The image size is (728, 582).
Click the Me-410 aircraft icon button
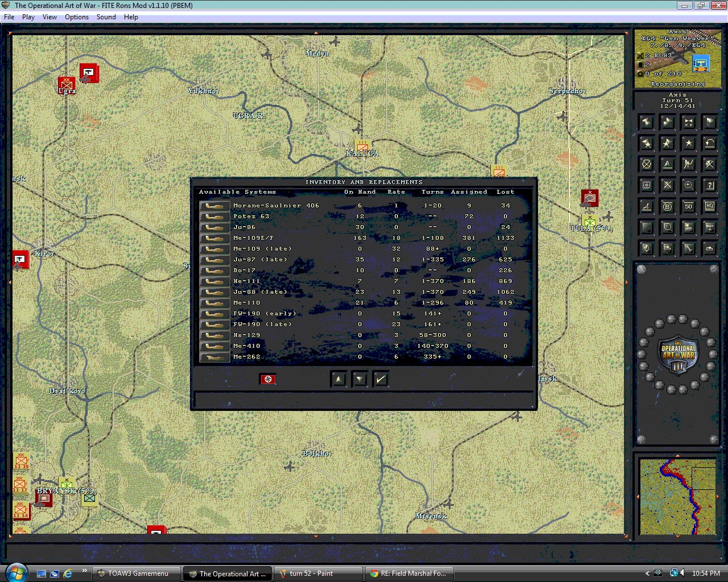coord(214,346)
